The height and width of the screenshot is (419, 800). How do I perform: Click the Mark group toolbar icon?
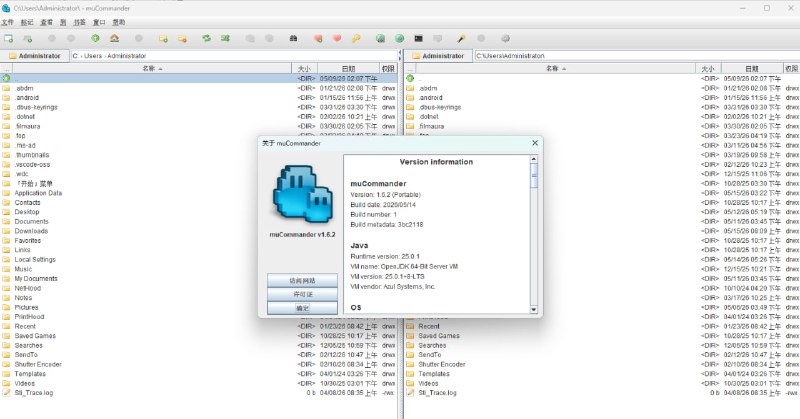coord(163,38)
